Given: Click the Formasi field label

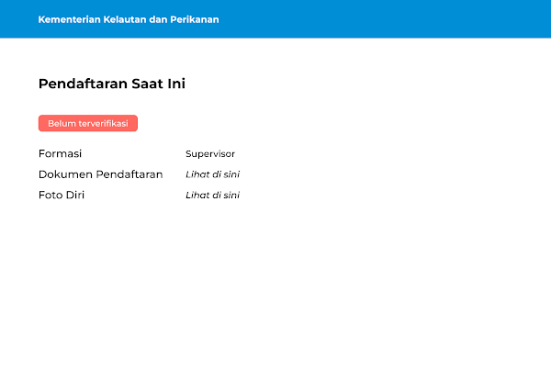Looking at the screenshot, I should [x=61, y=153].
